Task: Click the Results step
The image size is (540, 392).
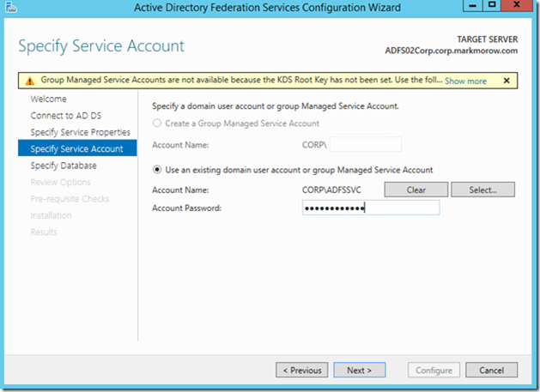Action: click(x=44, y=232)
